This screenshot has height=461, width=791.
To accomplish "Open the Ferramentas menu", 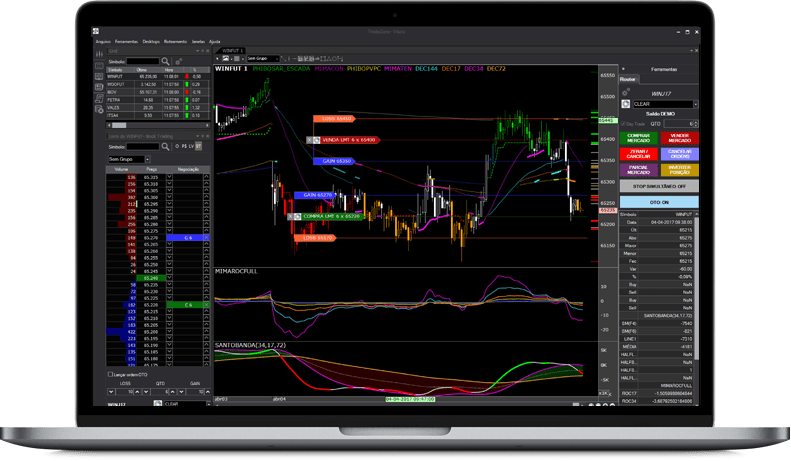I will point(125,42).
